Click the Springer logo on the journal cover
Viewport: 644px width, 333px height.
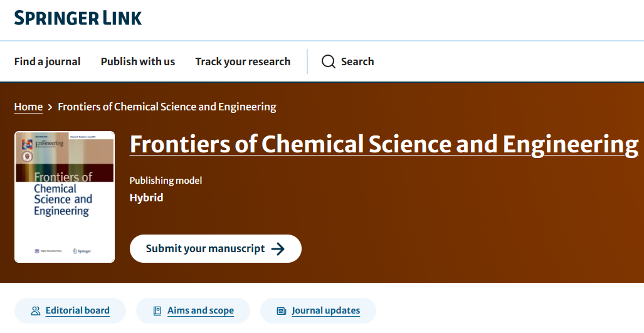(82, 251)
